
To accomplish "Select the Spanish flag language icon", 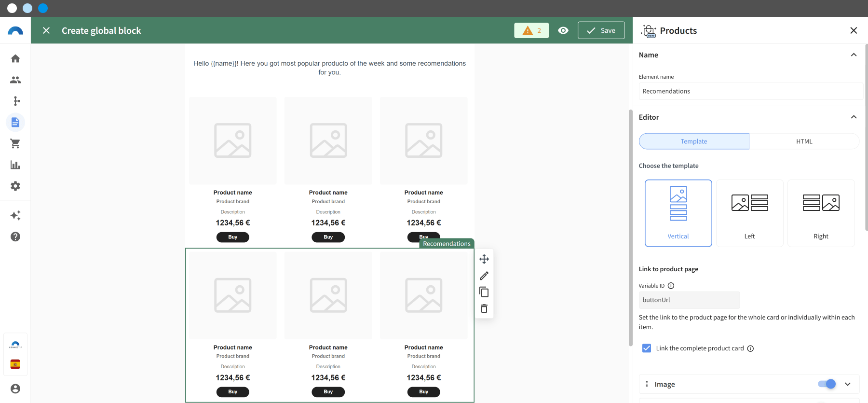I will click(x=15, y=364).
